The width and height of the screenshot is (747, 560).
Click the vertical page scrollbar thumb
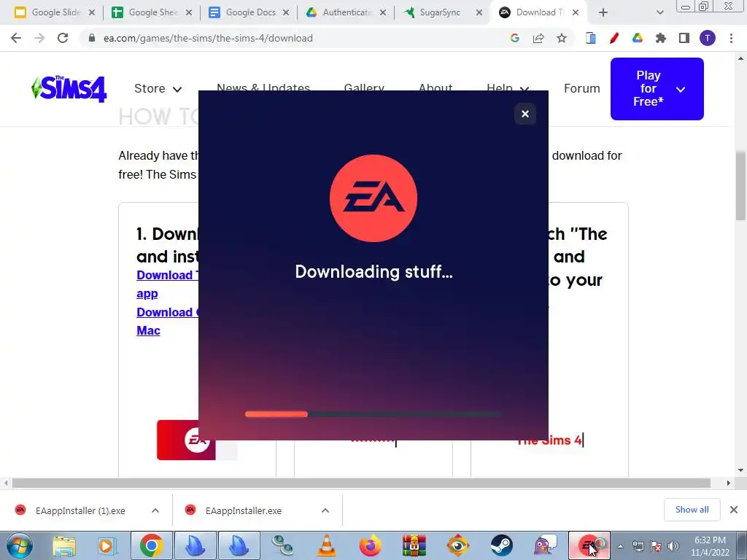[x=740, y=186]
